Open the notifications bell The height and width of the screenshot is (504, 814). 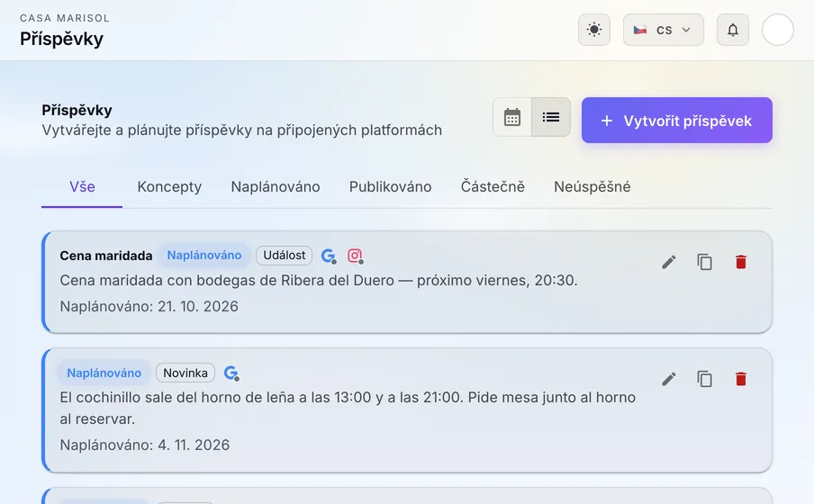[732, 30]
